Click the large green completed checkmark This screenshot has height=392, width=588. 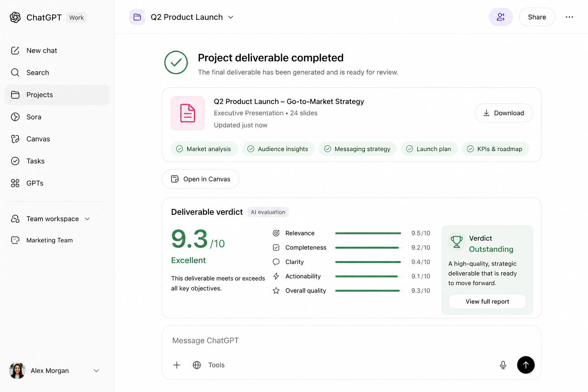click(176, 62)
